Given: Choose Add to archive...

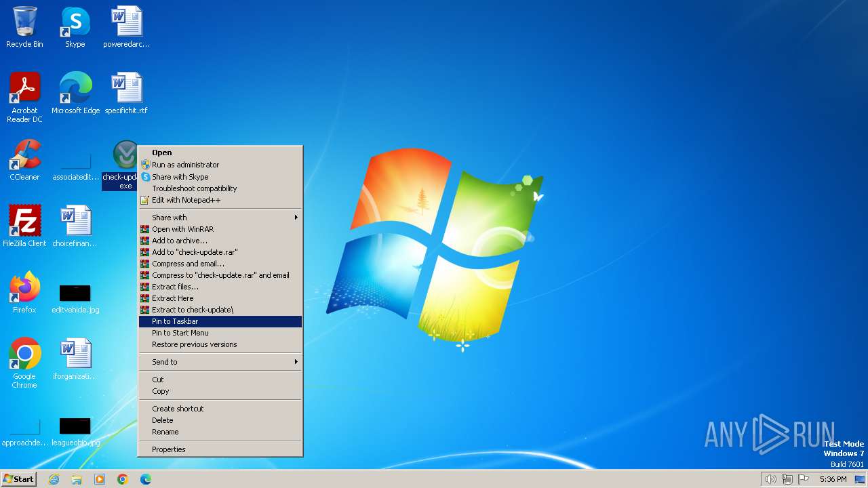Looking at the screenshot, I should click(220, 241).
